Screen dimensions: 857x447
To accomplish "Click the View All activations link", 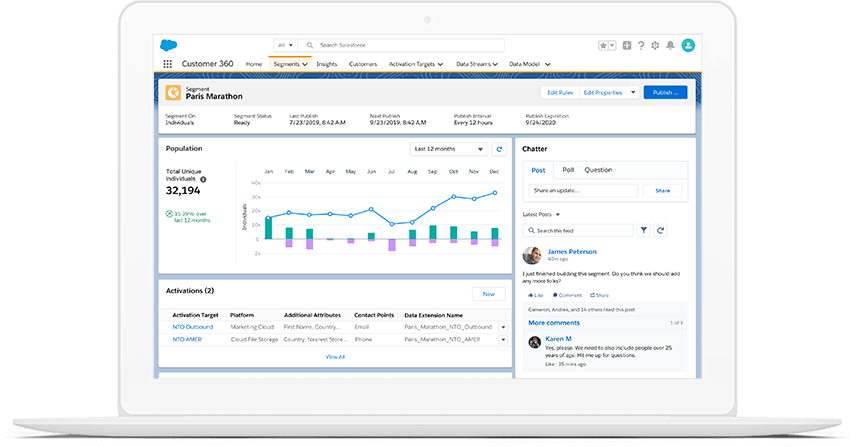I will [335, 357].
